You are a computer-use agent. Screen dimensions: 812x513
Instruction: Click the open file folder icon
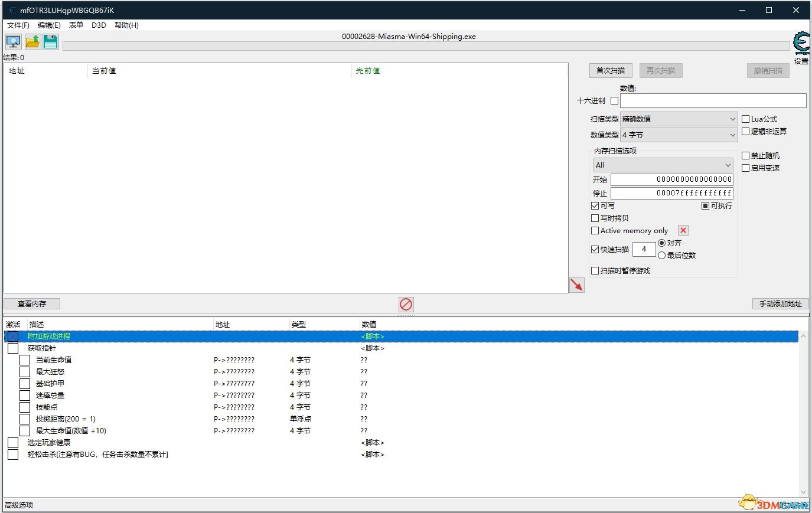[32, 41]
